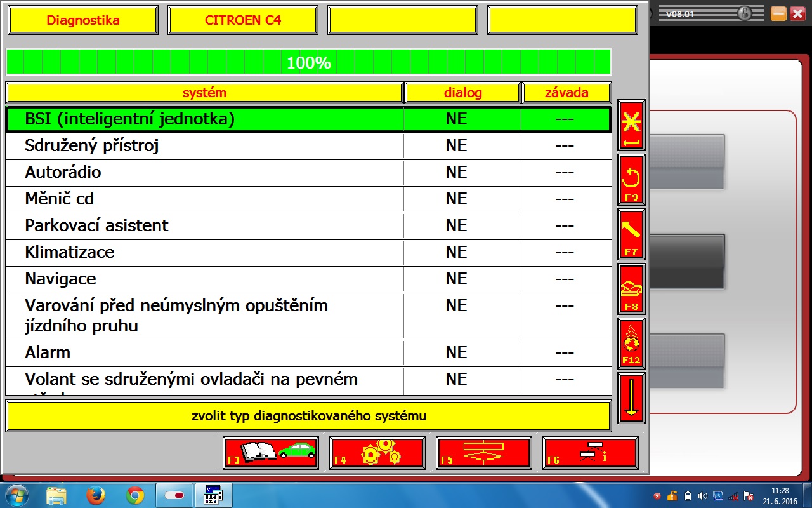812x508 pixels.
Task: Click the závada column header
Action: 566,93
